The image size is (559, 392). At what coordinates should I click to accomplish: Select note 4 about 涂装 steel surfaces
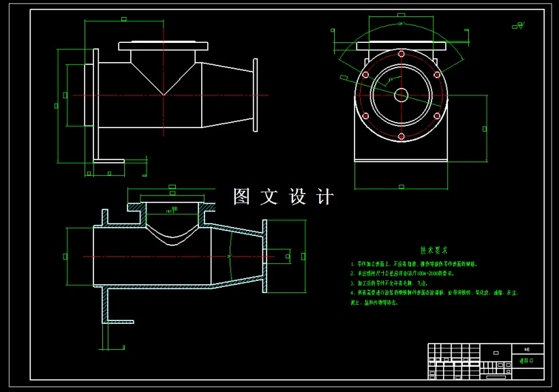pos(434,297)
